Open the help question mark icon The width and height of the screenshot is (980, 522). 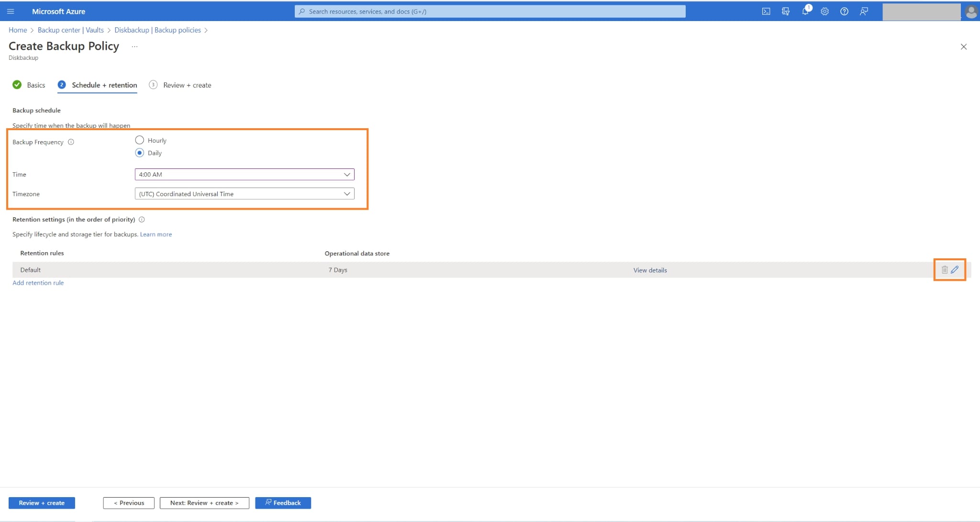[x=844, y=11]
